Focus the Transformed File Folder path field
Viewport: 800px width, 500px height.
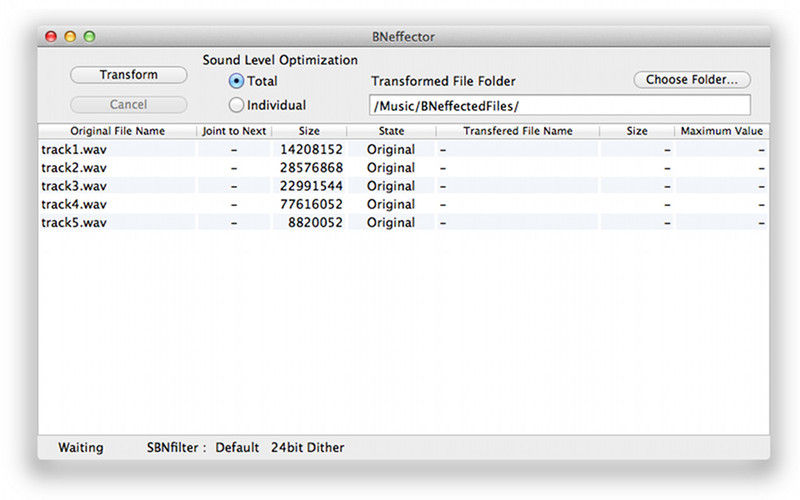click(560, 106)
